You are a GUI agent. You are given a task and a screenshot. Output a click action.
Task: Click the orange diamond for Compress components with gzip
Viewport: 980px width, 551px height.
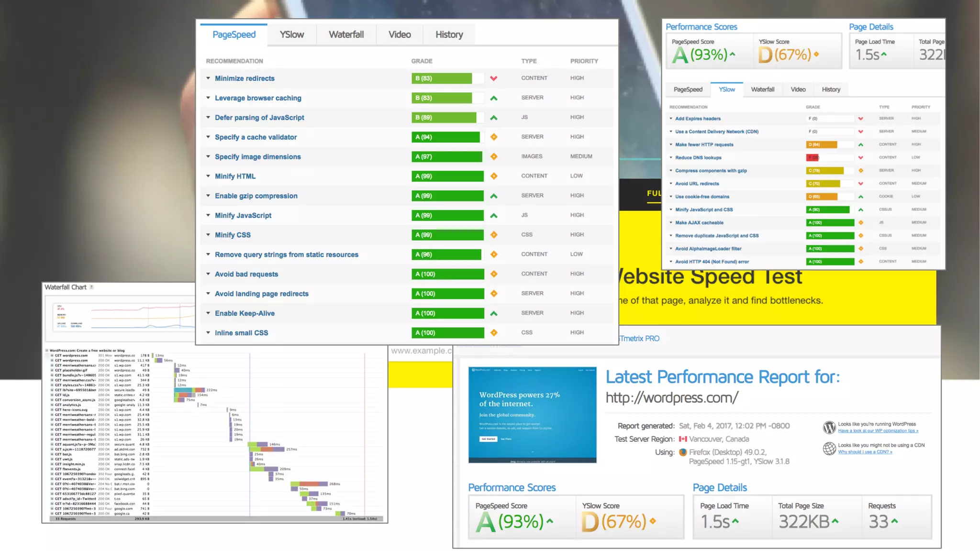pyautogui.click(x=860, y=170)
